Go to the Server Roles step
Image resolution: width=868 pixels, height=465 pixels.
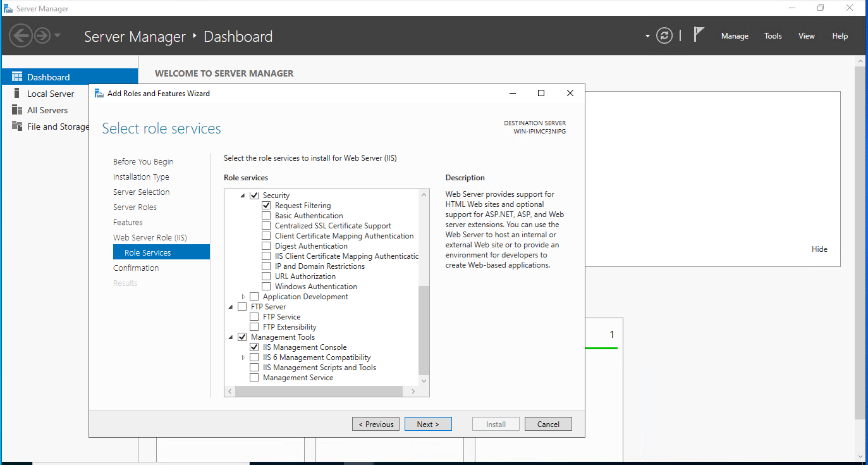coord(135,207)
